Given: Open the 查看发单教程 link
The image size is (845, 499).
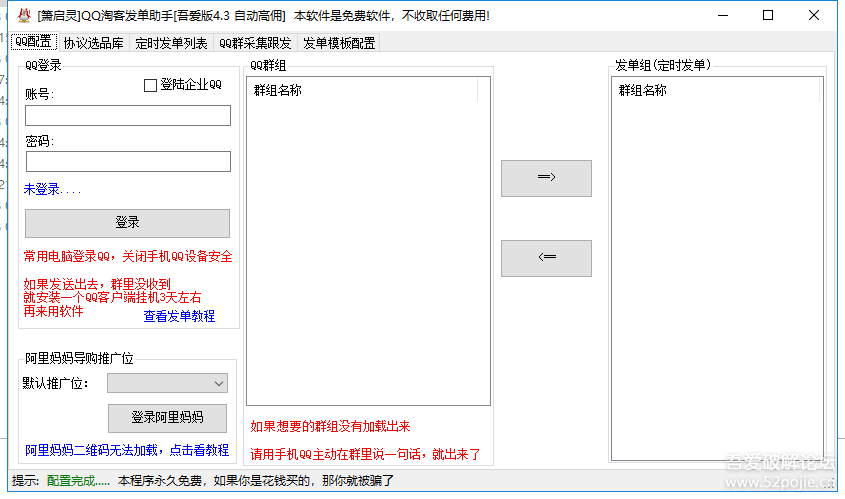Looking at the screenshot, I should pos(179,316).
